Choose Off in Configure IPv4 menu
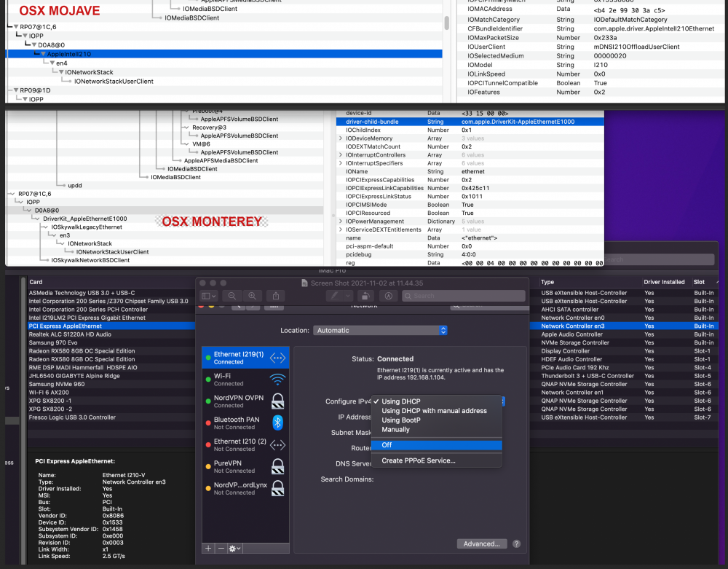 [x=436, y=445]
